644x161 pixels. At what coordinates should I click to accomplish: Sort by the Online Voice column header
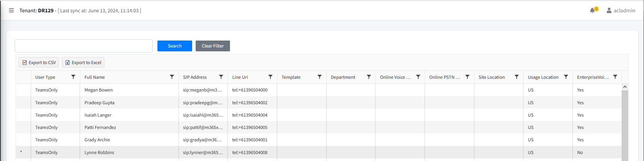tap(395, 77)
